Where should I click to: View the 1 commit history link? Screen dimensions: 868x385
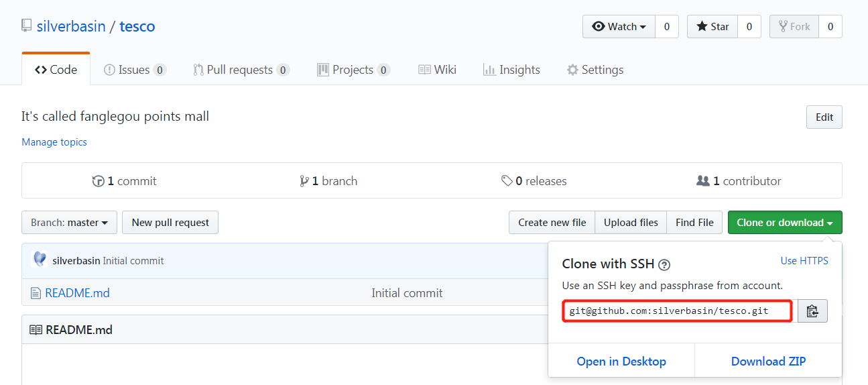[x=124, y=181]
